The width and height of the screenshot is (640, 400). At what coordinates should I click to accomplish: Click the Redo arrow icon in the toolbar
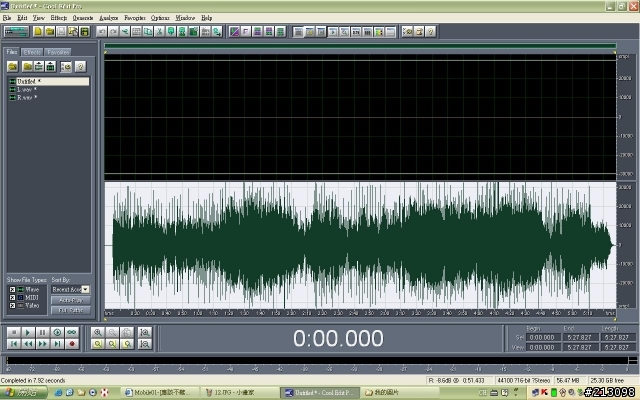coord(113,31)
